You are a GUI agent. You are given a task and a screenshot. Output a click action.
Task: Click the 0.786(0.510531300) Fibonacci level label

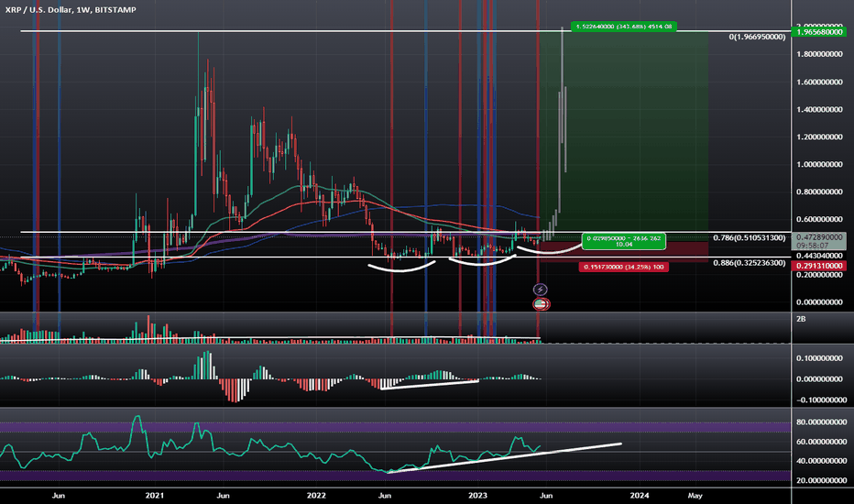[749, 237]
